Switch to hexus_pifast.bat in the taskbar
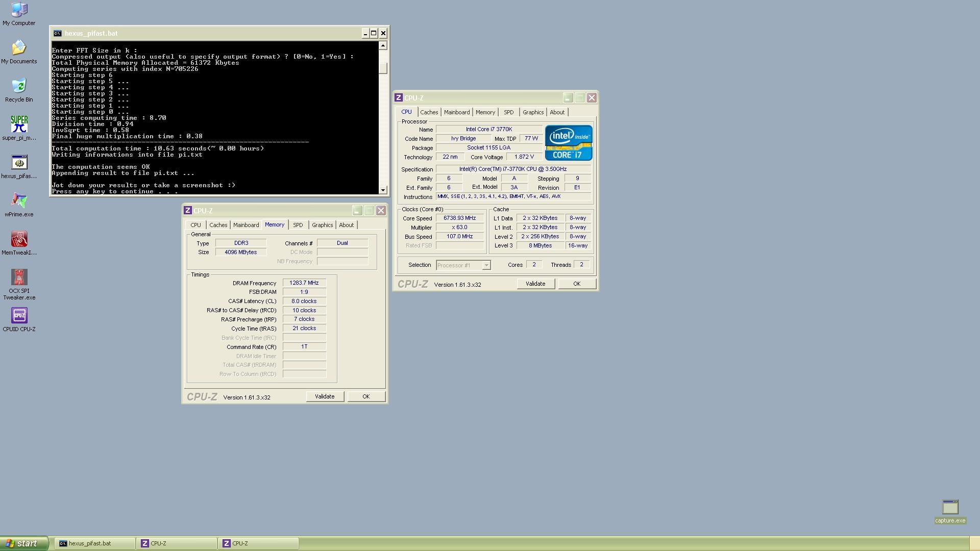980x551 pixels. click(x=95, y=543)
